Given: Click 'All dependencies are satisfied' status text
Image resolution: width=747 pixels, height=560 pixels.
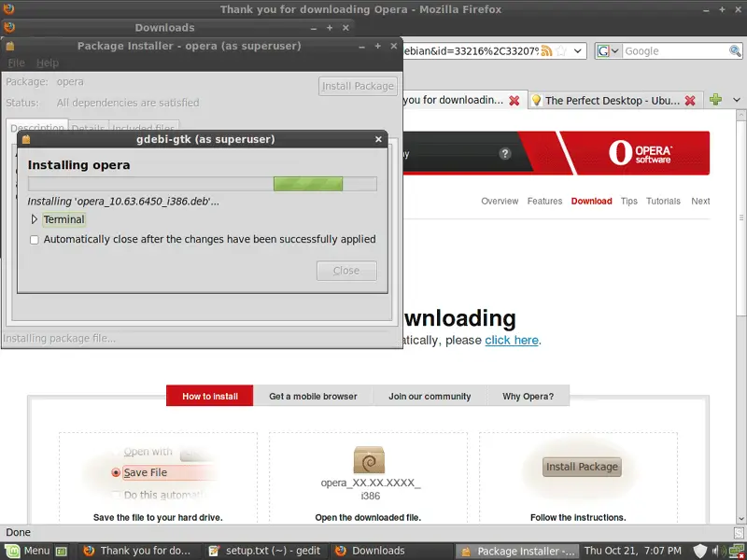Looking at the screenshot, I should point(128,103).
